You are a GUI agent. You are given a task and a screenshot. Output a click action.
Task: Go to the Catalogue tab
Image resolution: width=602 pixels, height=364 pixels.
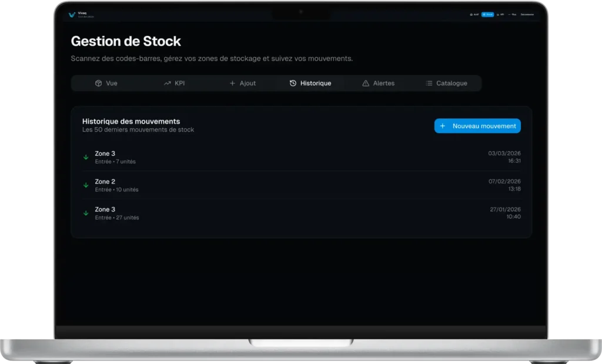(446, 84)
